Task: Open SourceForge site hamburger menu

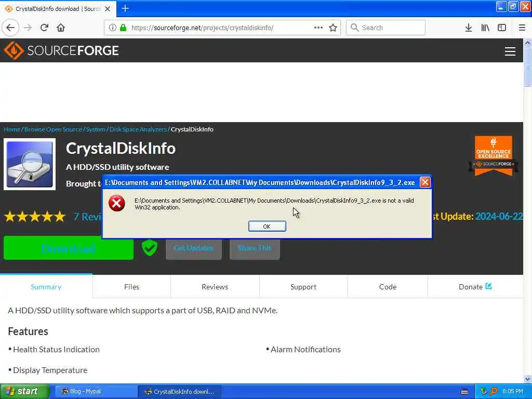Action: pos(510,51)
